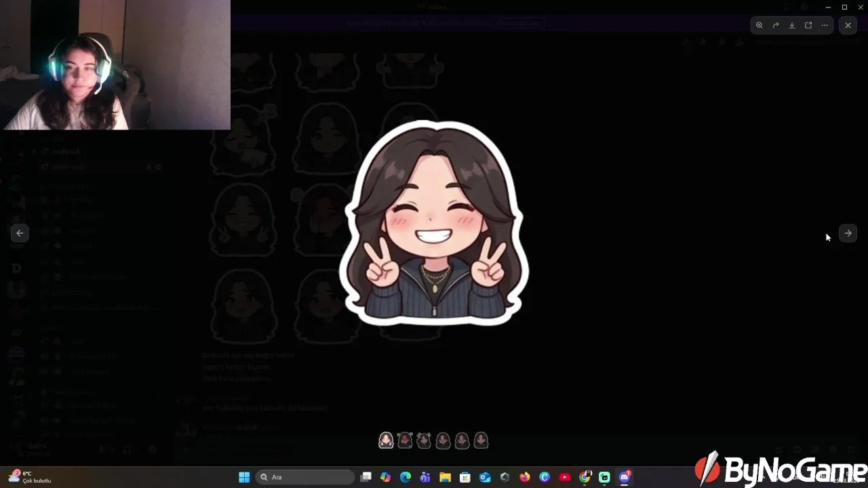
Task: Open Google Chrome from the taskbar
Action: coord(585,477)
